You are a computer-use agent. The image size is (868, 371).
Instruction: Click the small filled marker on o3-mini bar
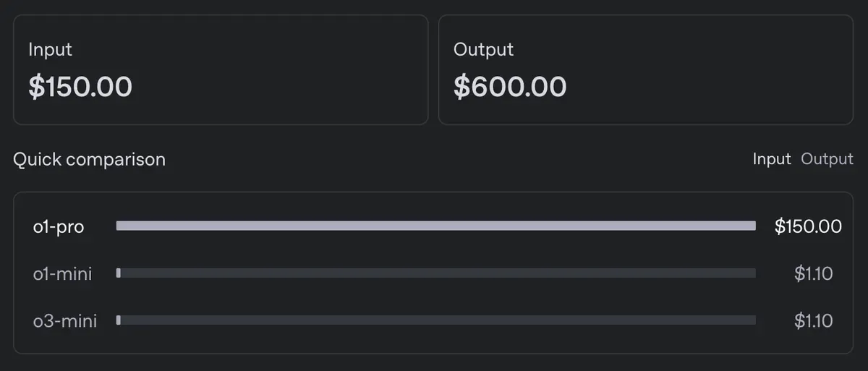pos(119,320)
